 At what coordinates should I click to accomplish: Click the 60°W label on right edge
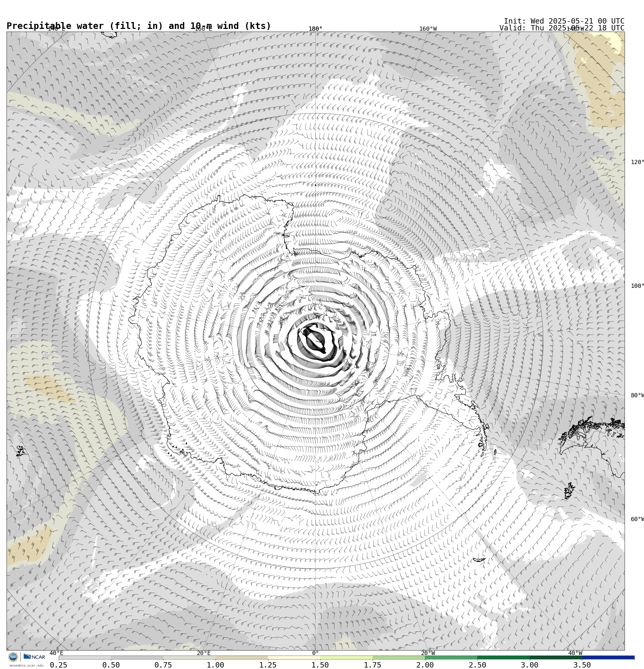tap(637, 519)
